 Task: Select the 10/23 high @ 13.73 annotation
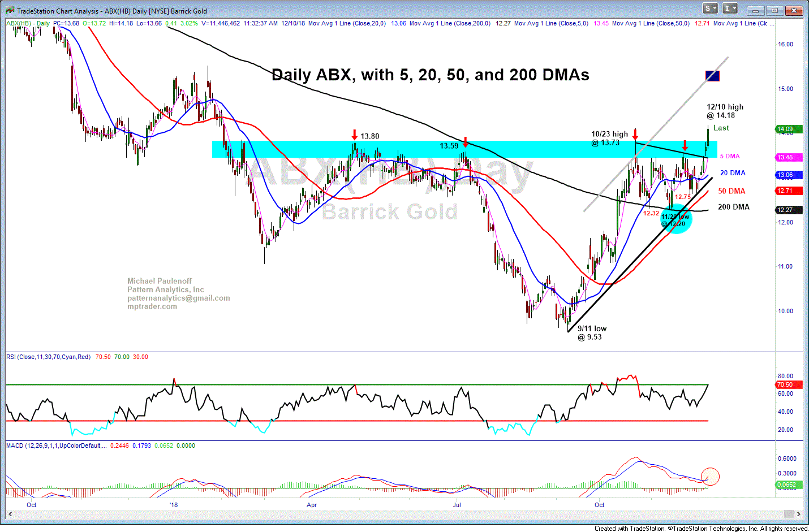(609, 138)
